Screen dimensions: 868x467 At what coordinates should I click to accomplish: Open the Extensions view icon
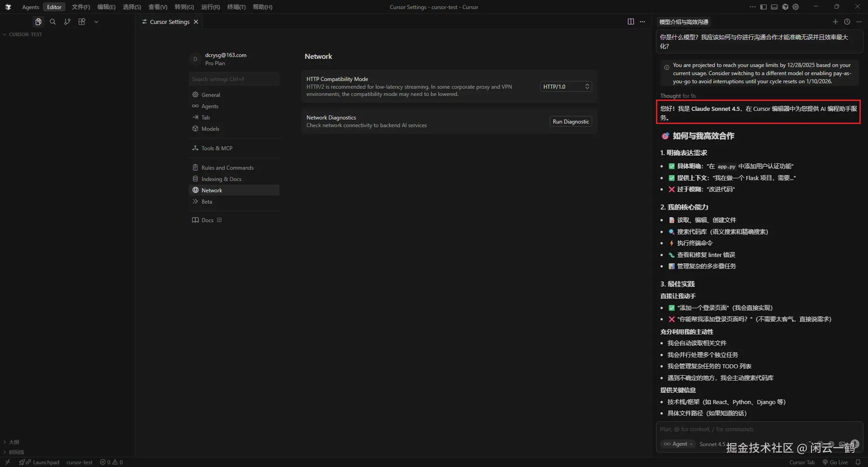82,22
